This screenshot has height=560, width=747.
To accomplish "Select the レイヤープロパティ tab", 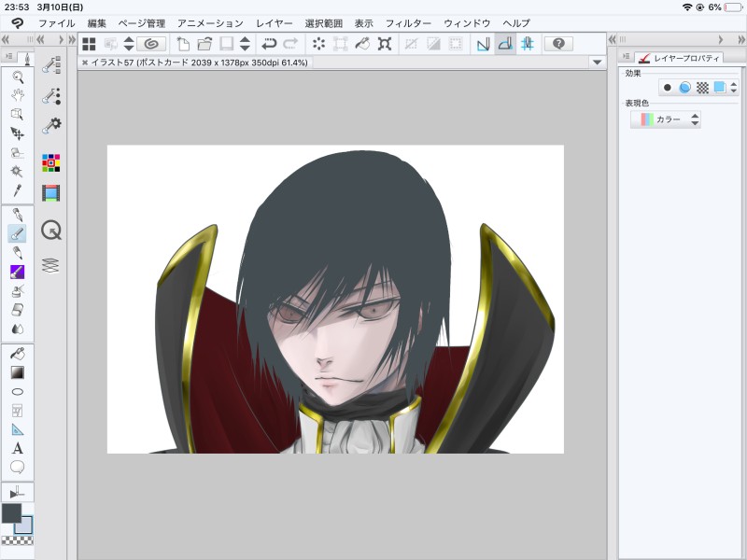I will [681, 58].
